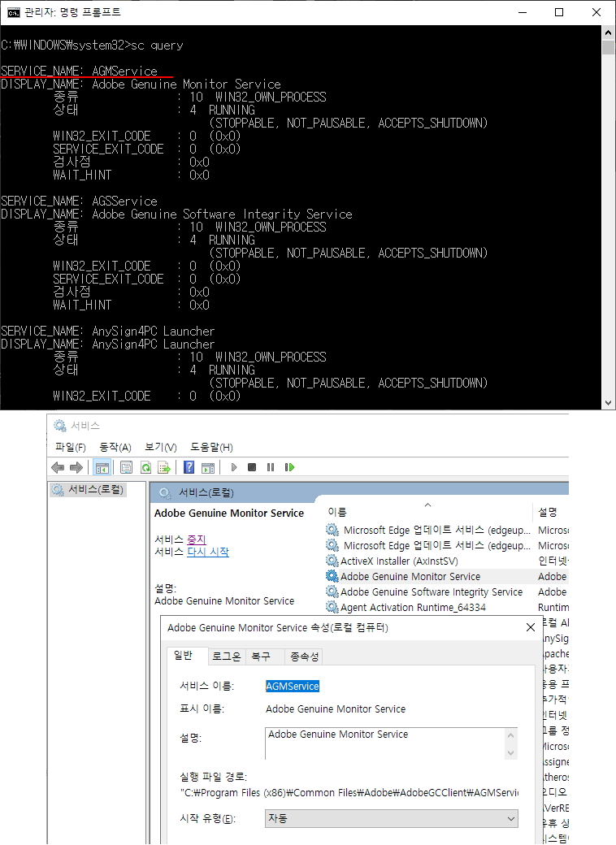This screenshot has height=845, width=616.
Task: Select Agent Activation Runtime_64334 row
Action: [413, 608]
